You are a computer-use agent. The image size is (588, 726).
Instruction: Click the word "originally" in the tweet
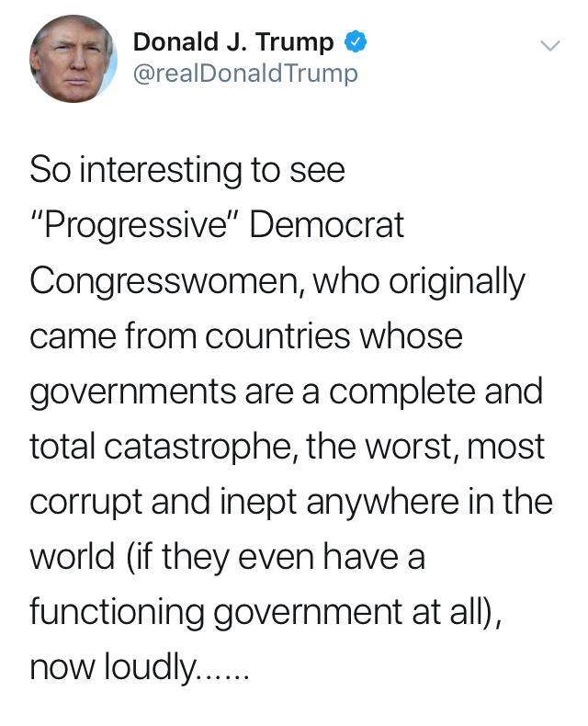[457, 281]
